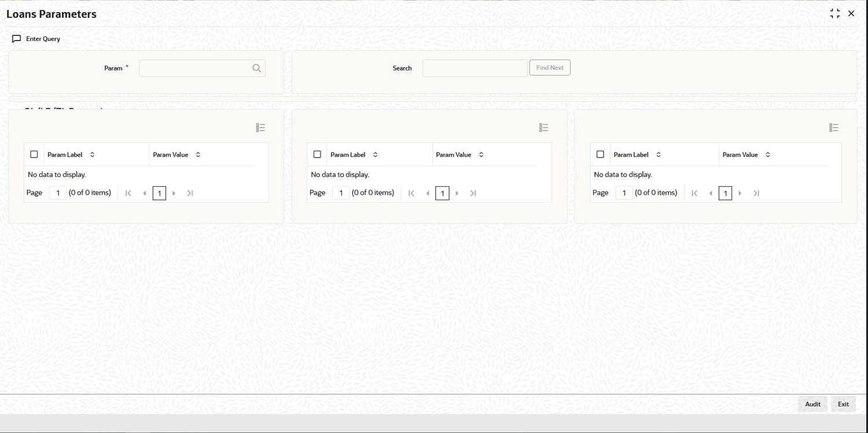Focus page number field in left grid

58,193
